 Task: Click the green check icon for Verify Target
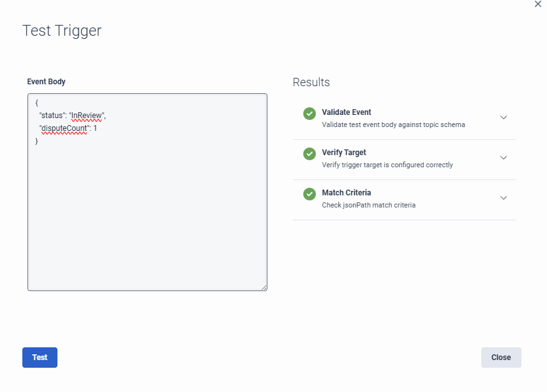(310, 154)
